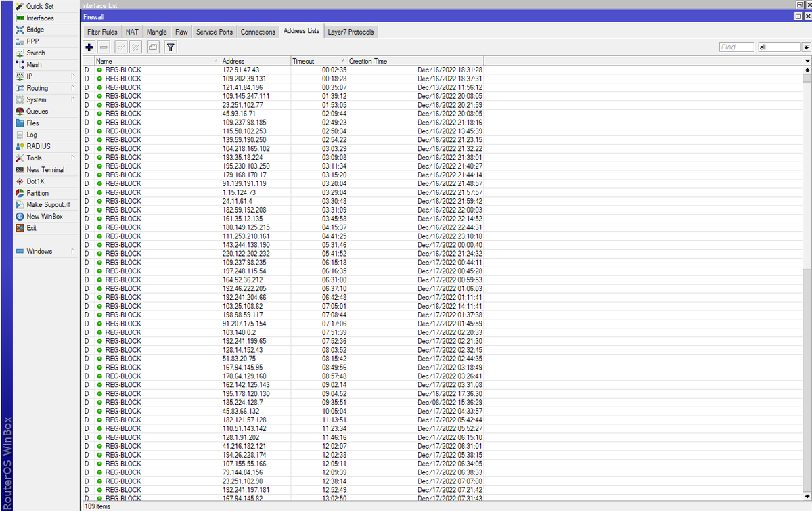Image resolution: width=812 pixels, height=511 pixels.
Task: Select row with address 103.140.0.2
Action: [442, 332]
